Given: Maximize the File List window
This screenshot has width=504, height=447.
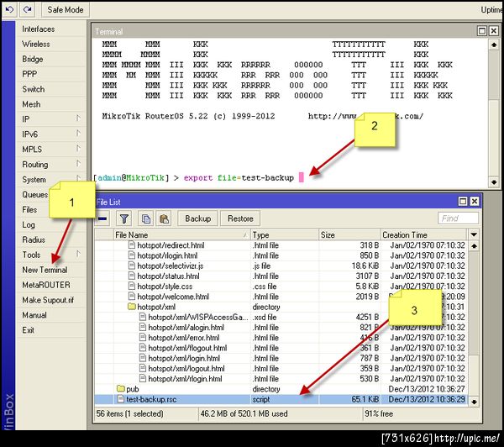Looking at the screenshot, I should [463, 202].
